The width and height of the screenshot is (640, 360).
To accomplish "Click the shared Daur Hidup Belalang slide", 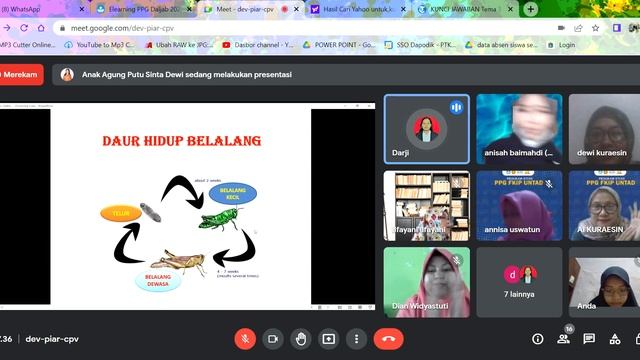I will [x=180, y=206].
